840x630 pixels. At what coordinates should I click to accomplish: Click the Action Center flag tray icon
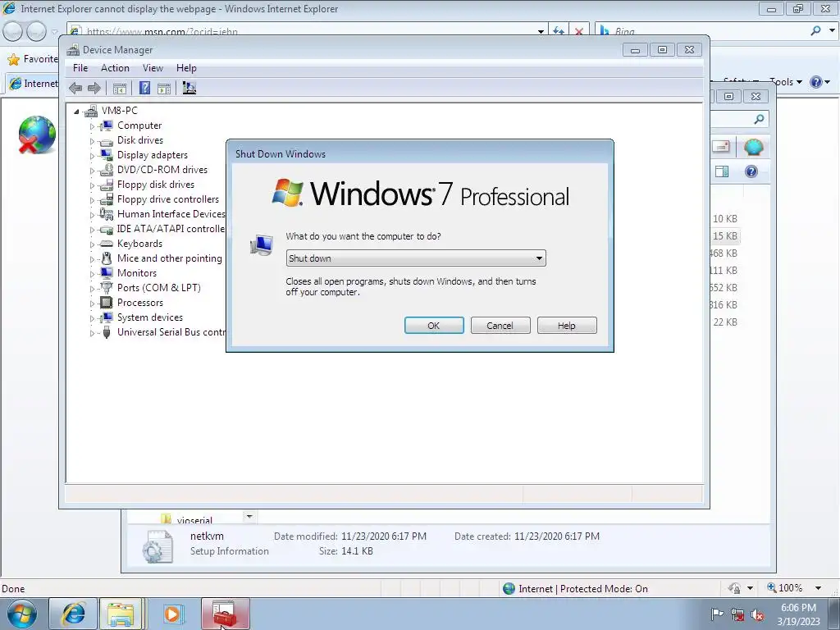click(x=717, y=614)
